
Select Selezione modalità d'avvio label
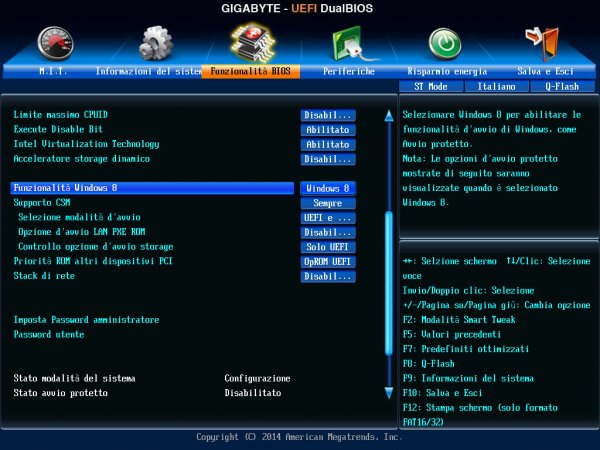point(79,217)
